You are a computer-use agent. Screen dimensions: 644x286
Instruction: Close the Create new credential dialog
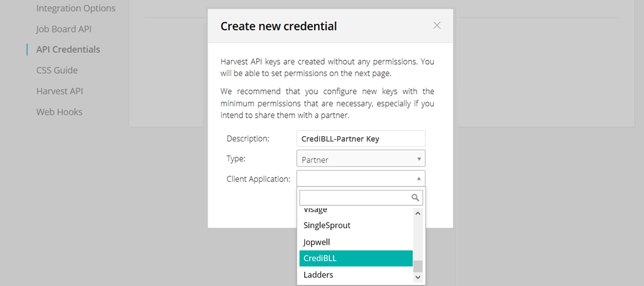437,26
